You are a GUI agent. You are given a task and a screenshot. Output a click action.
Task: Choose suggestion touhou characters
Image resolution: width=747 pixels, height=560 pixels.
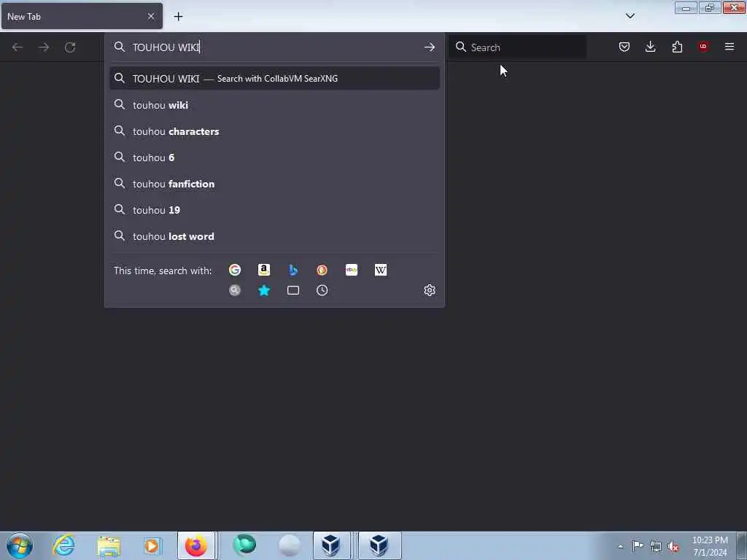(274, 131)
